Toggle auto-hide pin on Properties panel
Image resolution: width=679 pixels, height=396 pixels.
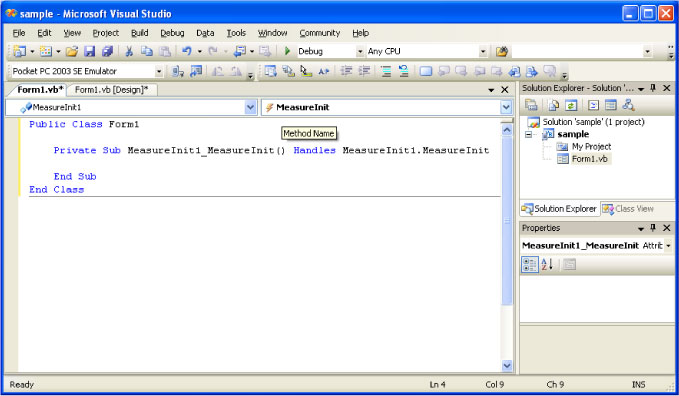653,228
